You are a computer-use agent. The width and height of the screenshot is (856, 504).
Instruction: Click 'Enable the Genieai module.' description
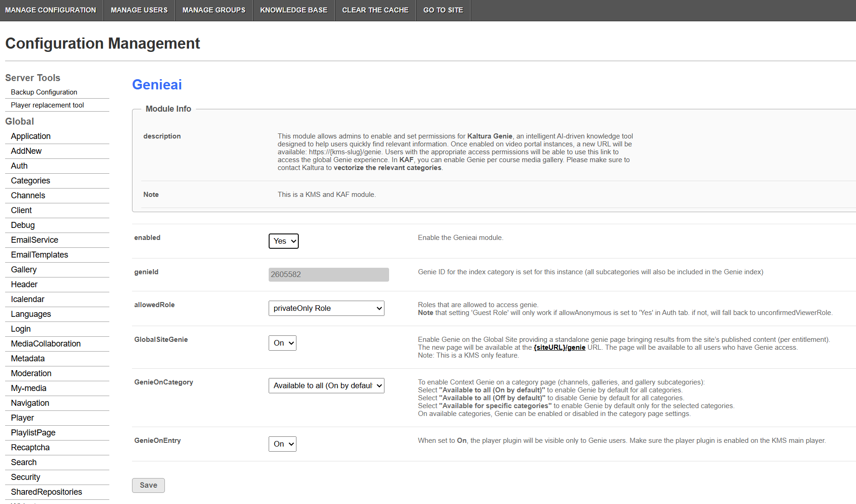coord(460,238)
